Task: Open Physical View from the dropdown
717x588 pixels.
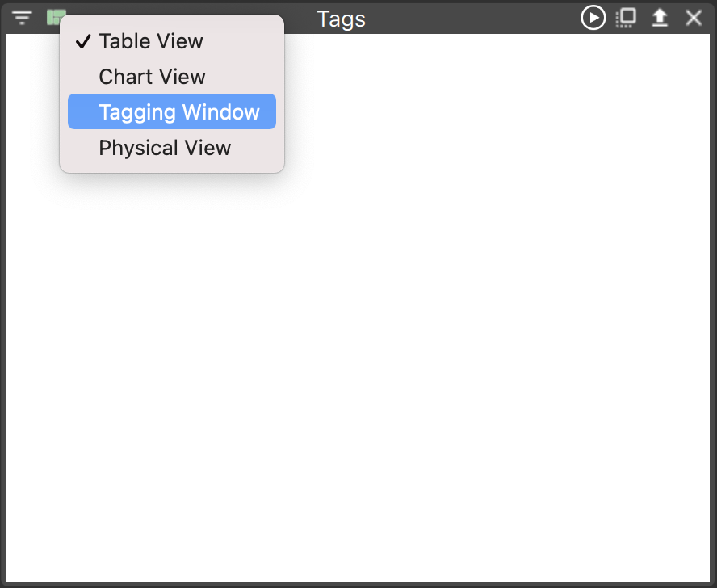Action: pyautogui.click(x=172, y=147)
